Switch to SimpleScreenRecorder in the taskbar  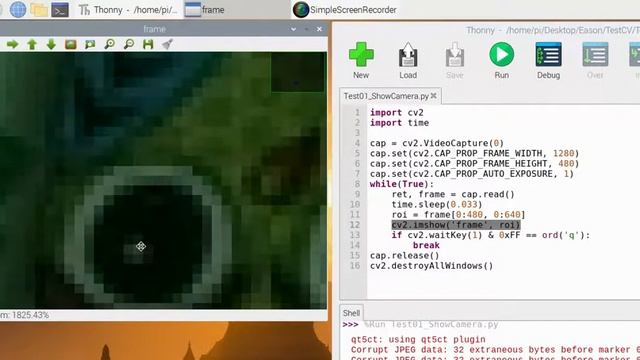(345, 10)
